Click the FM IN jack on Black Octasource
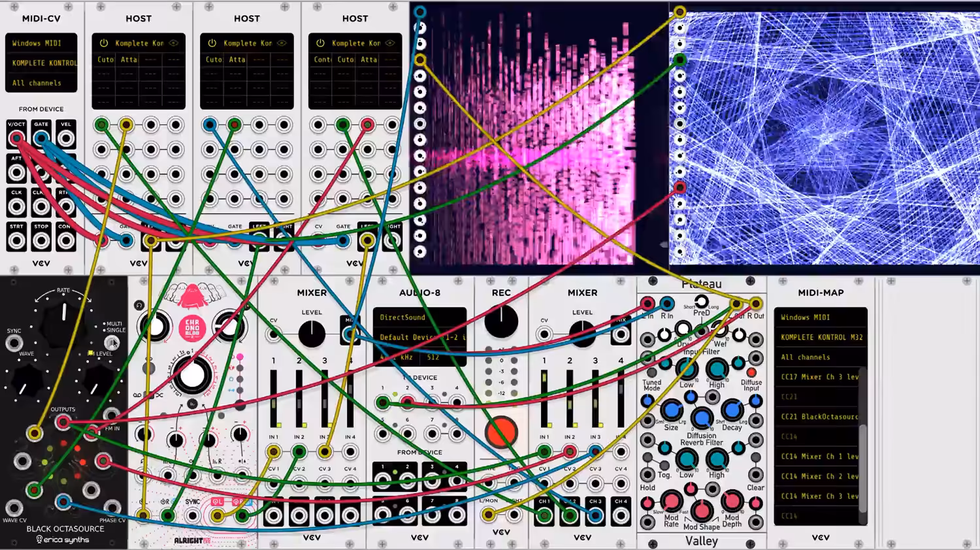The image size is (980, 550). pyautogui.click(x=112, y=415)
